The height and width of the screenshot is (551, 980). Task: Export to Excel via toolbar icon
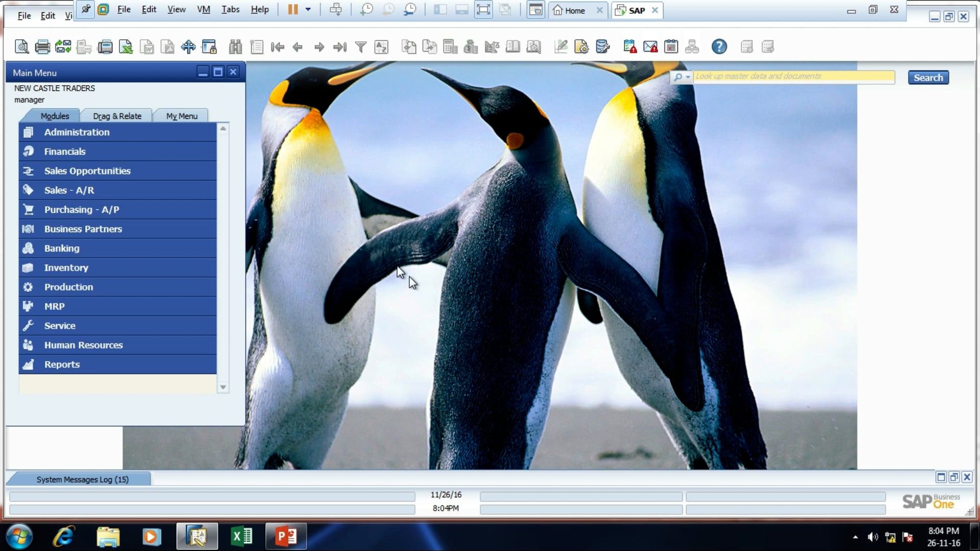tap(126, 47)
